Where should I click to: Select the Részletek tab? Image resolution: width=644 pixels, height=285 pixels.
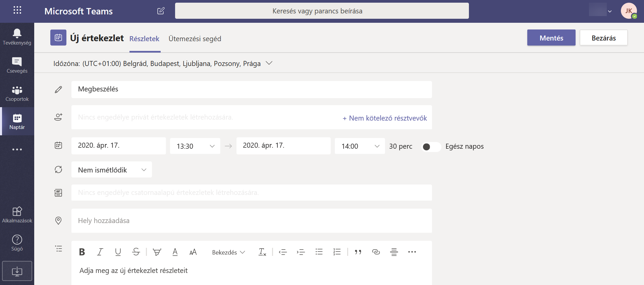(144, 39)
